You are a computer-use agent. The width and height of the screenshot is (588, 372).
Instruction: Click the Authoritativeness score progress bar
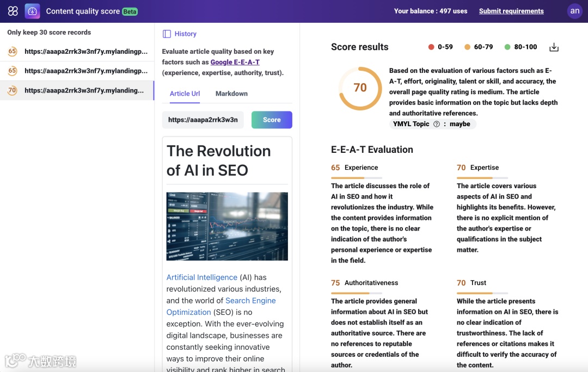(x=356, y=293)
